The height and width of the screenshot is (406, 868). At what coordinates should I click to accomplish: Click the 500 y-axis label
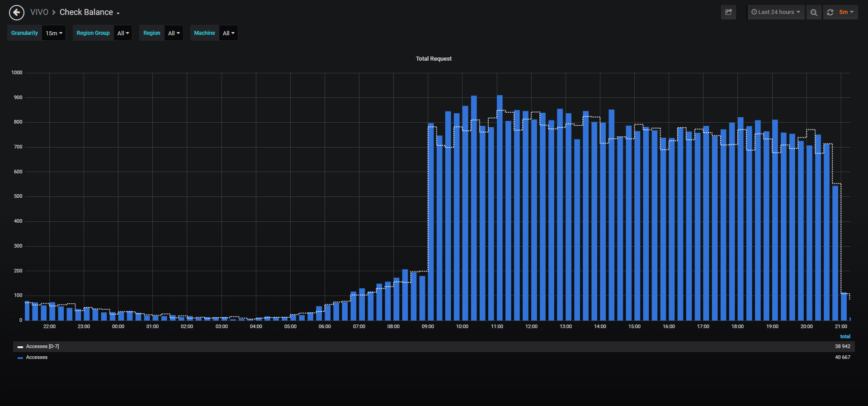point(18,196)
